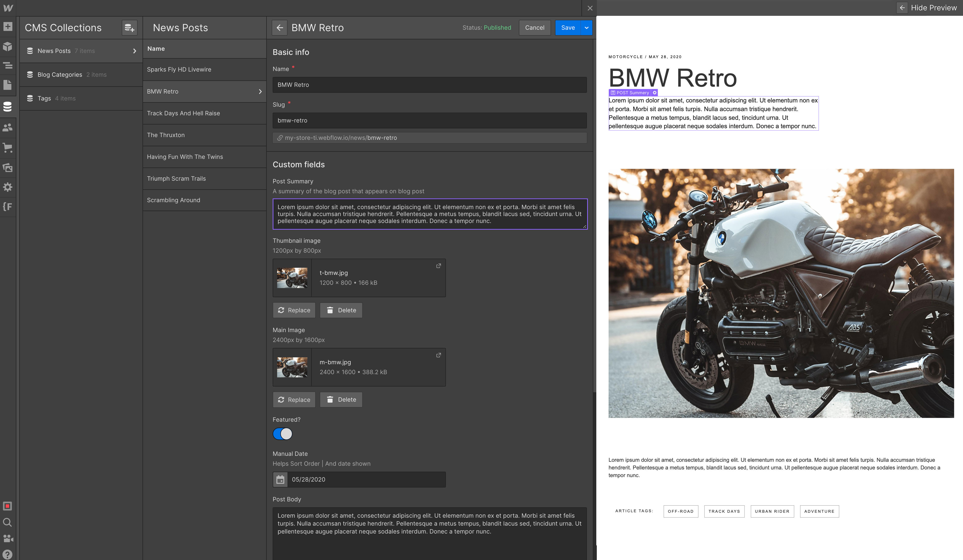This screenshot has width=963, height=560.
Task: Open the Save dropdown arrow
Action: click(x=586, y=28)
